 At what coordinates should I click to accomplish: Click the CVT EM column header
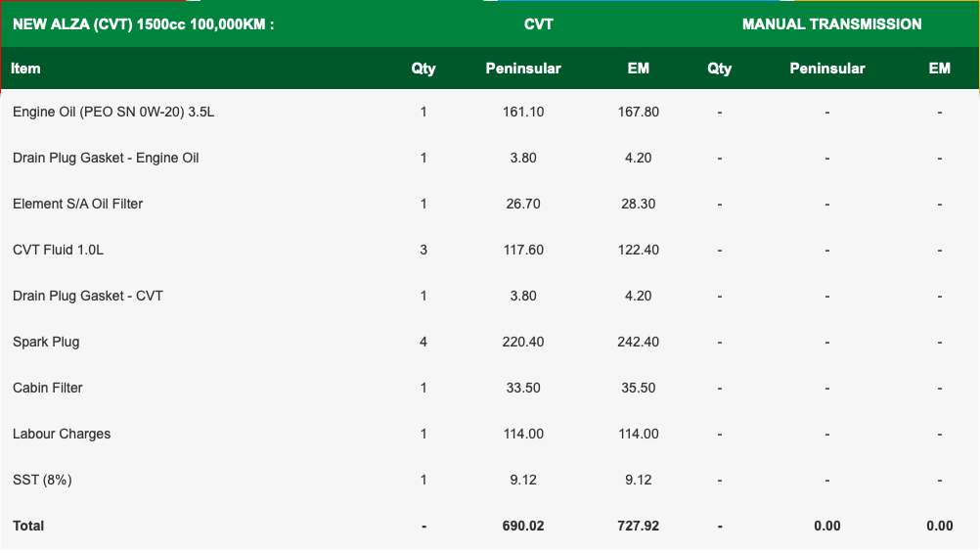point(638,69)
